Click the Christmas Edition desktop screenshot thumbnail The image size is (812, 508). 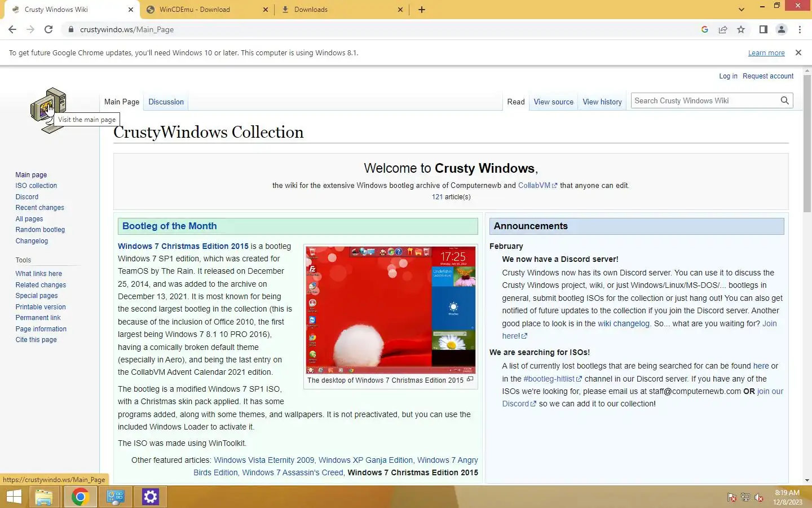(391, 309)
